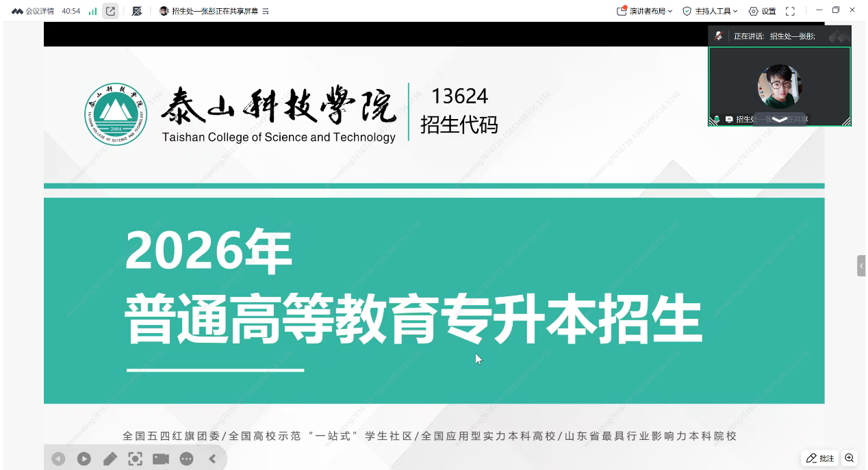Click the pop-out share window icon
This screenshot has width=868, height=470.
click(110, 11)
